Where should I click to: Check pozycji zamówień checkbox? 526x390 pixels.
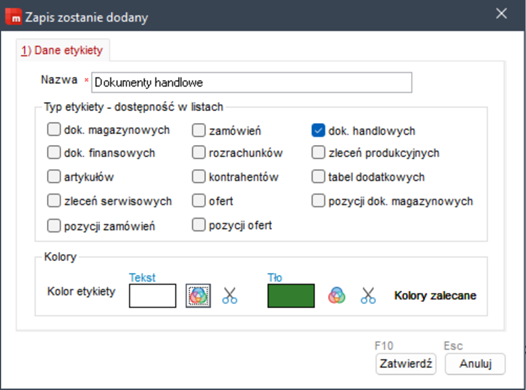[x=54, y=226]
